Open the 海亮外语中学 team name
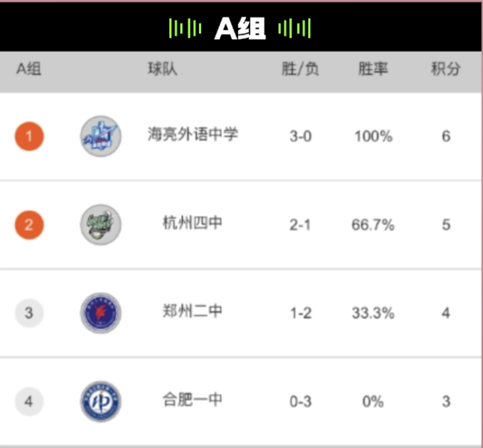Screen dimensions: 483x448 [x=193, y=134]
